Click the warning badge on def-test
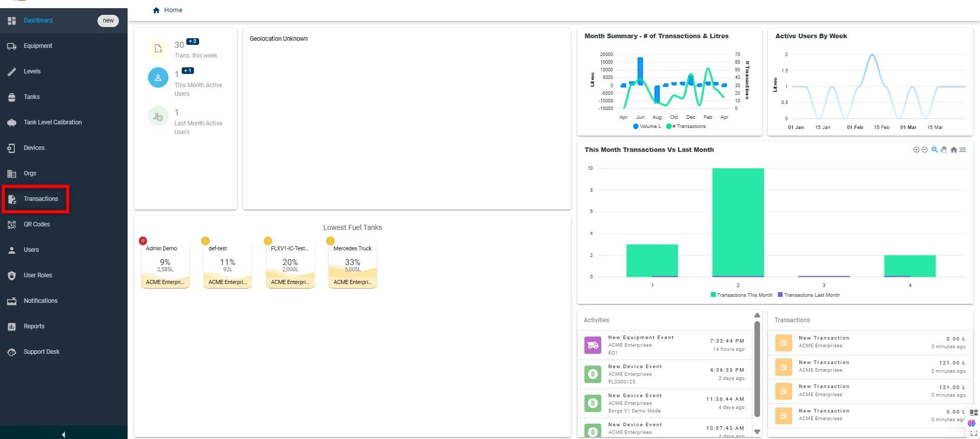Screen dimensions: 980x439 coord(205,241)
